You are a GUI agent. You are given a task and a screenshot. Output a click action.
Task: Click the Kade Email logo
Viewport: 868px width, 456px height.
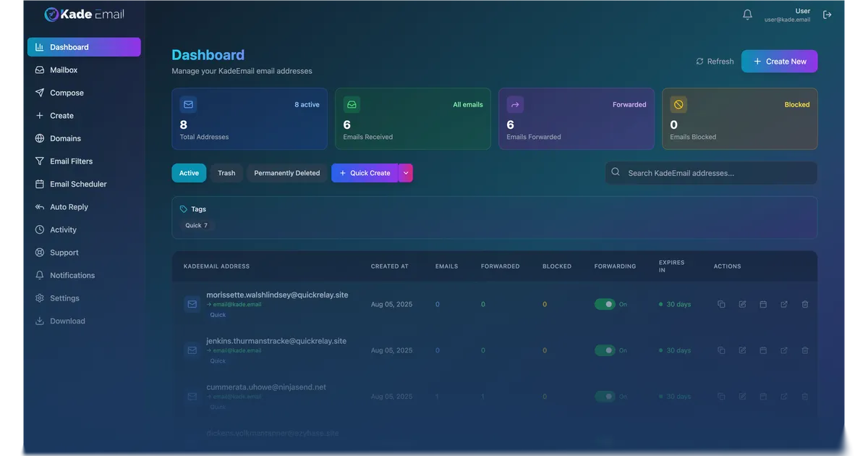click(x=84, y=14)
